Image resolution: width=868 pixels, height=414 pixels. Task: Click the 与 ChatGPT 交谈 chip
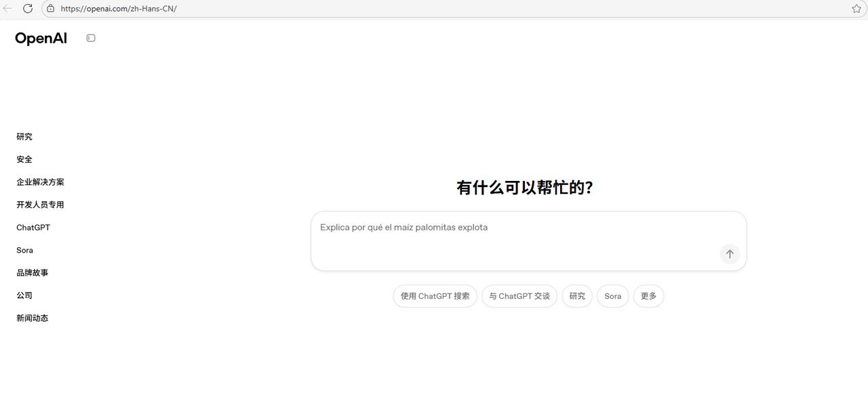click(519, 296)
